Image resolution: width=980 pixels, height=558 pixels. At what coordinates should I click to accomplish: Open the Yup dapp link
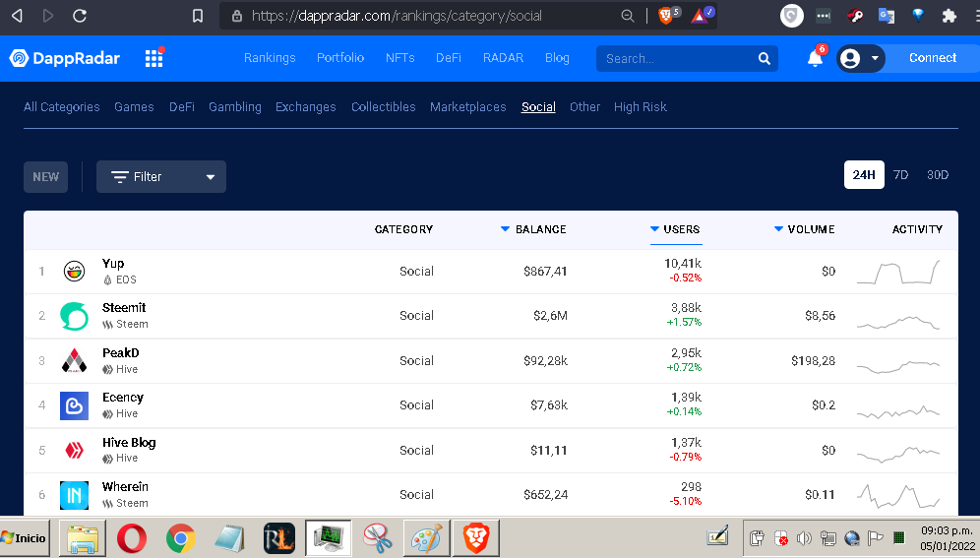click(x=113, y=264)
